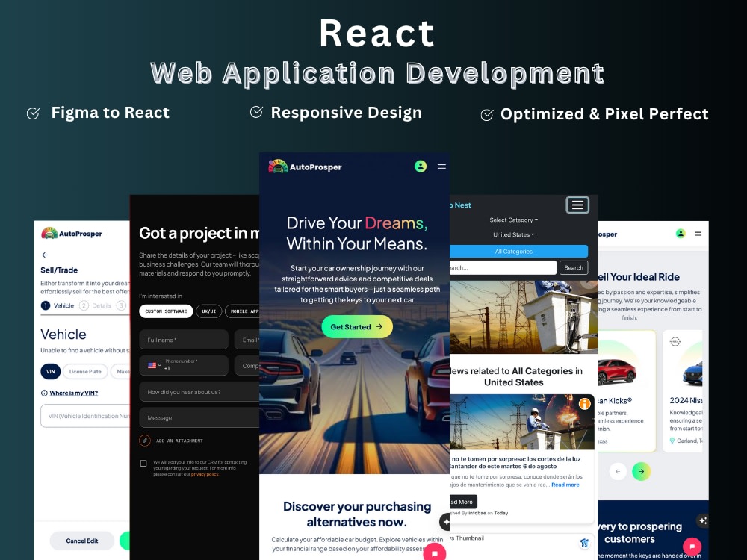The height and width of the screenshot is (560, 747).
Task: Select Vehicle step 1 in progress stepper
Action: click(x=58, y=305)
